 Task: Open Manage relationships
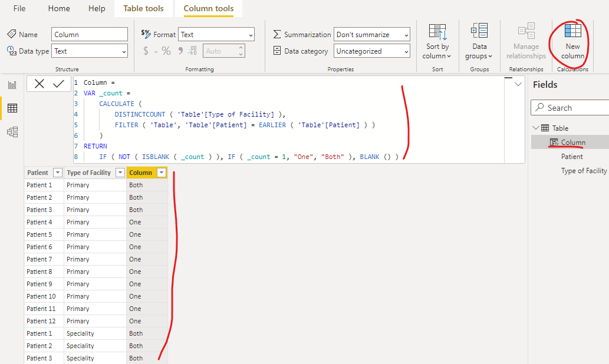[526, 41]
